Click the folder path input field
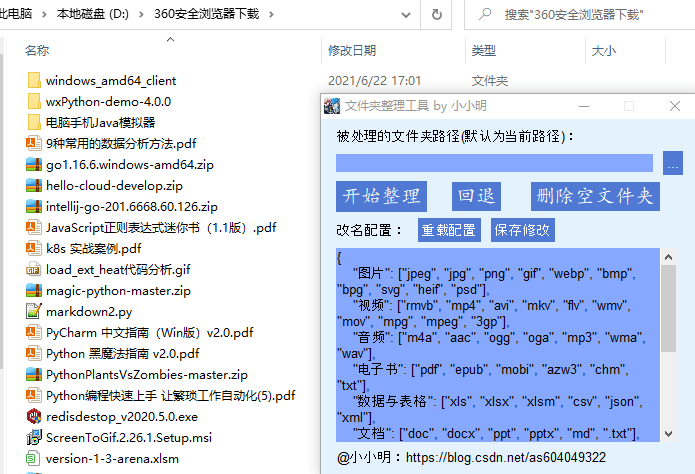695x474 pixels. coord(494,163)
